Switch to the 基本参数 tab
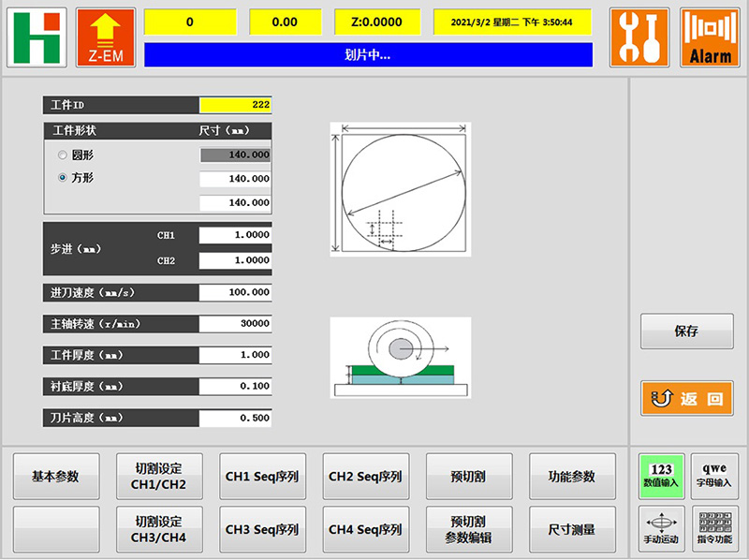 [x=55, y=477]
